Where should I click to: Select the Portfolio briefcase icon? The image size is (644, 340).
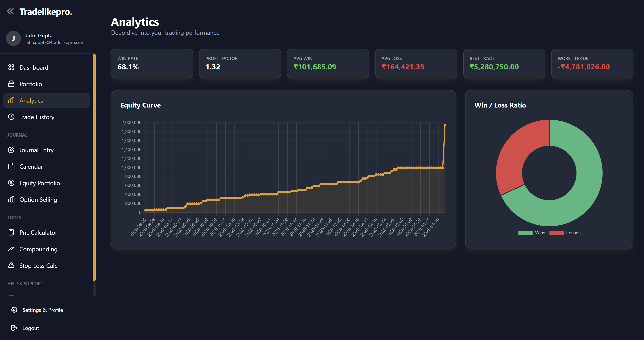pos(11,84)
